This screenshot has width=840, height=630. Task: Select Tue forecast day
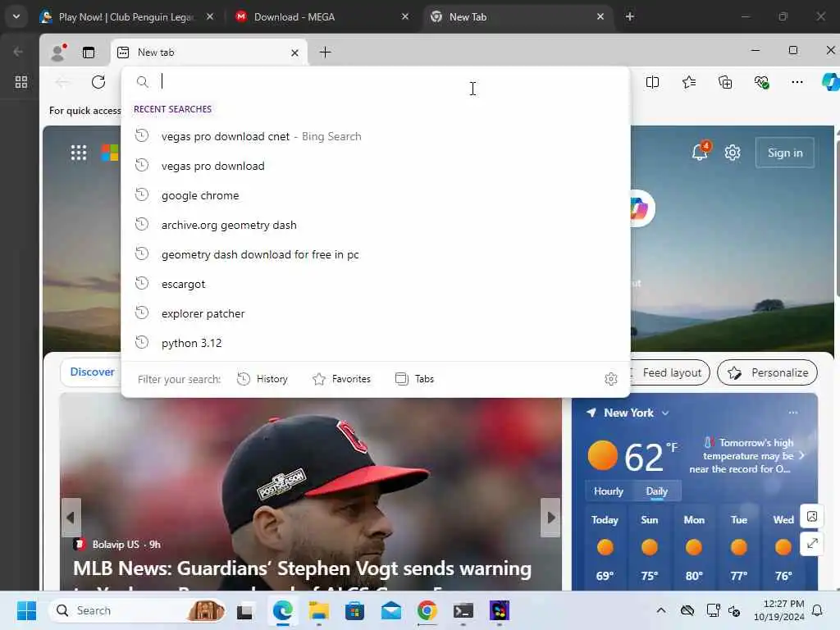[x=739, y=547]
